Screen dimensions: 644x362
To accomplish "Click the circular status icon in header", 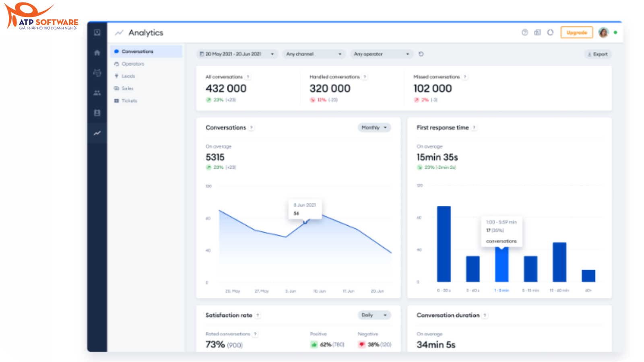I will 550,33.
